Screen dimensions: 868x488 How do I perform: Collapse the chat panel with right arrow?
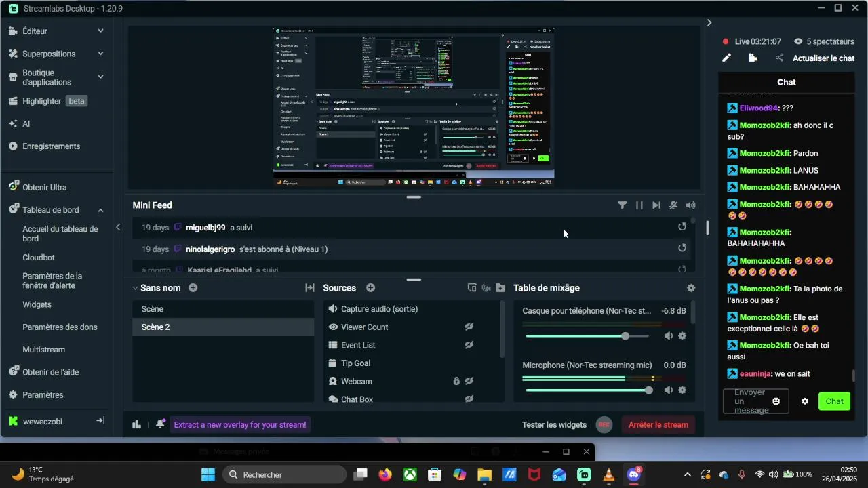[709, 22]
